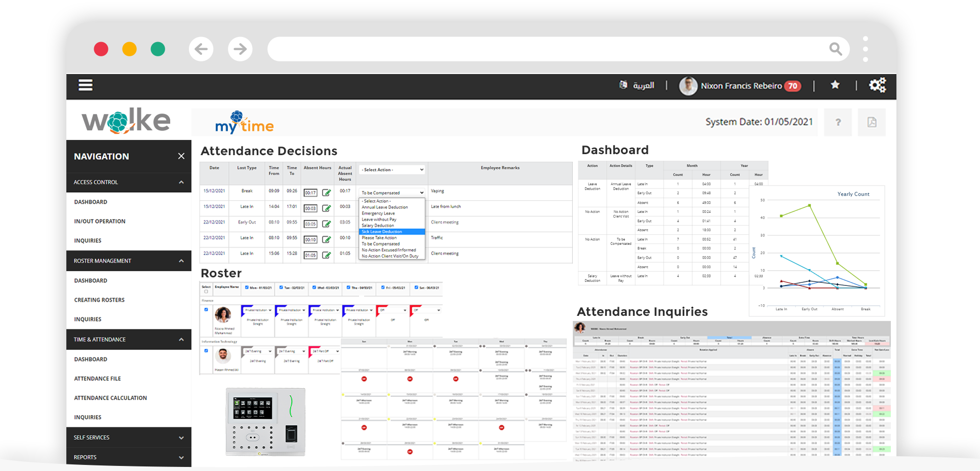Open the hamburger menu in the top bar

click(85, 85)
